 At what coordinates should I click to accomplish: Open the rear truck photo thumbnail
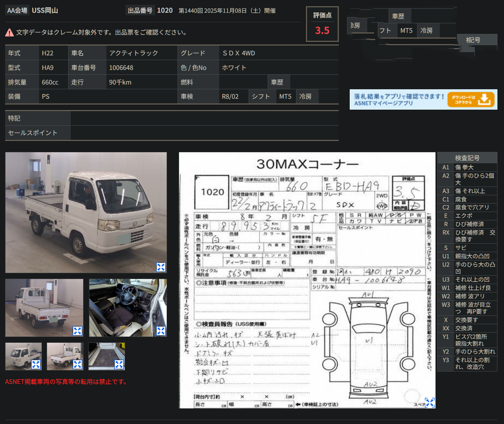click(44, 308)
